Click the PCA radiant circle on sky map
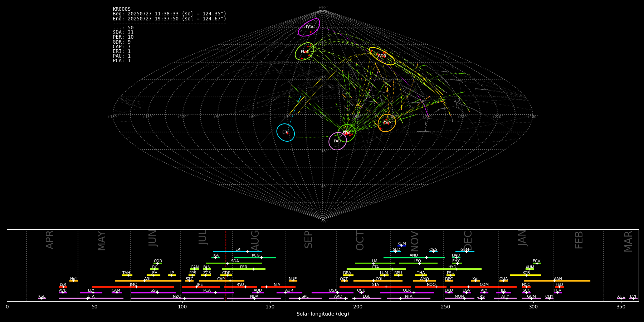The height and width of the screenshot is (322, 644). click(309, 27)
